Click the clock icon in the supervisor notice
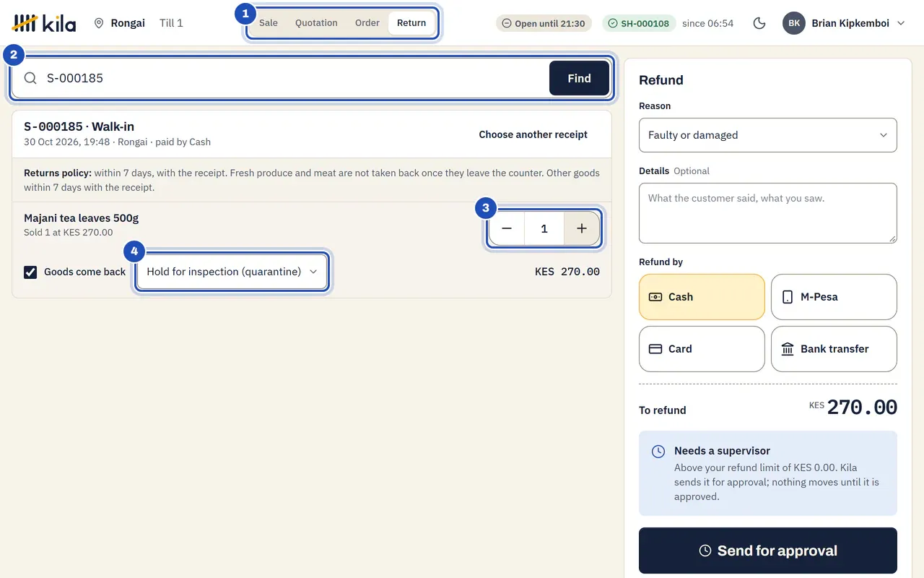924x578 pixels. [x=658, y=452]
